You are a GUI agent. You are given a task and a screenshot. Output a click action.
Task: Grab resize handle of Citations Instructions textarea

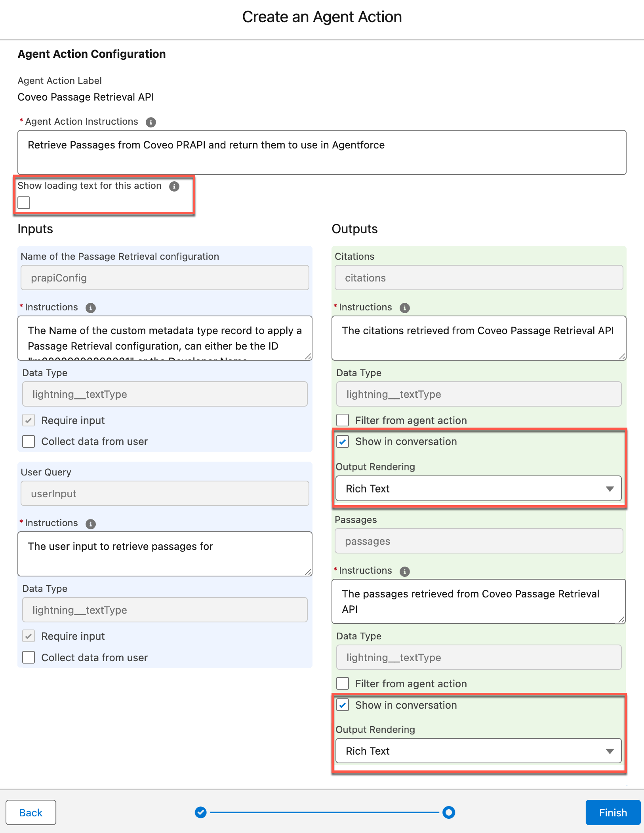[622, 356]
